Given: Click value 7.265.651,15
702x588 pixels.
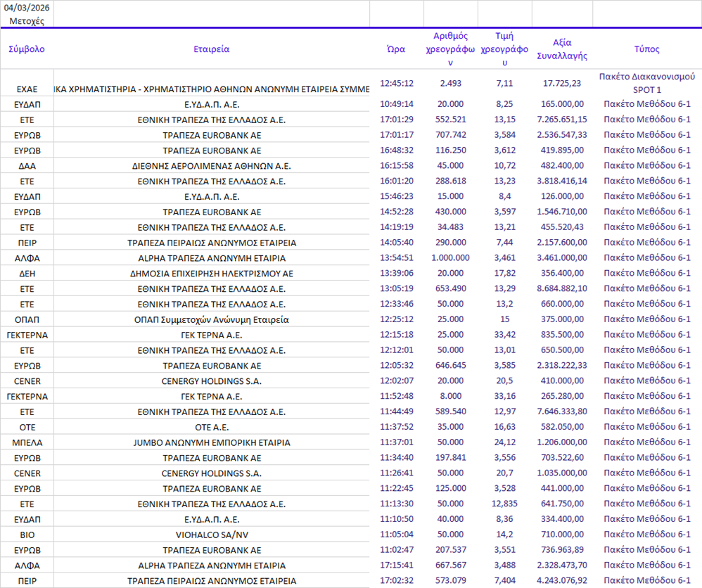Looking at the screenshot, I should (562, 120).
